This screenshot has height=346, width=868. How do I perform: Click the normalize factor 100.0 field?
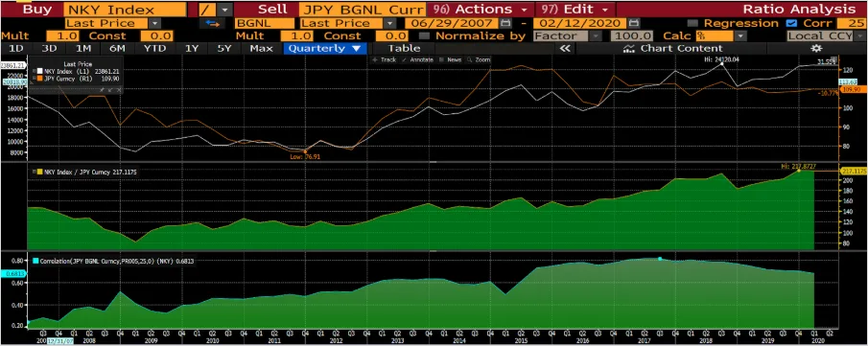[x=632, y=36]
